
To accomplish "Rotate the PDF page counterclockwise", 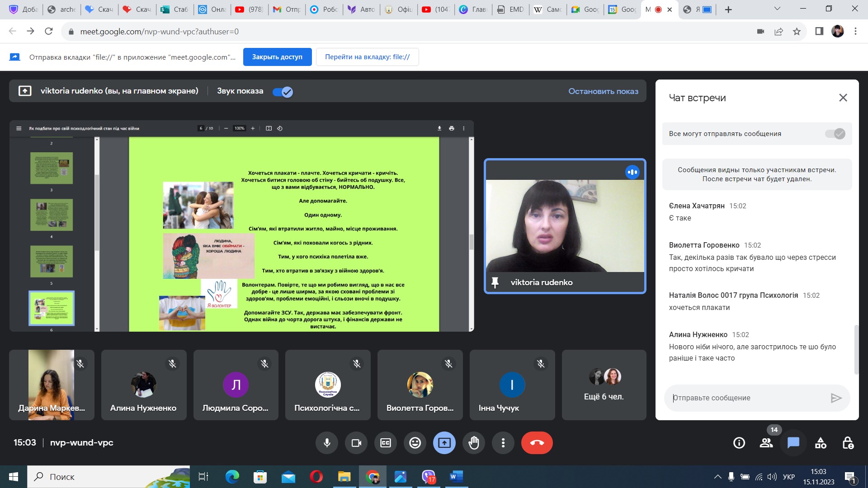I will point(280,128).
